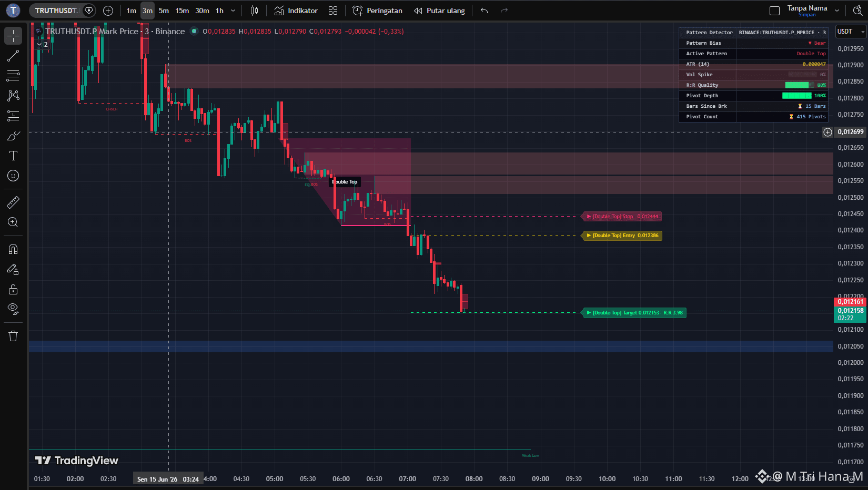Change the timeframe to 1h
This screenshot has height=490, width=868.
tap(219, 11)
